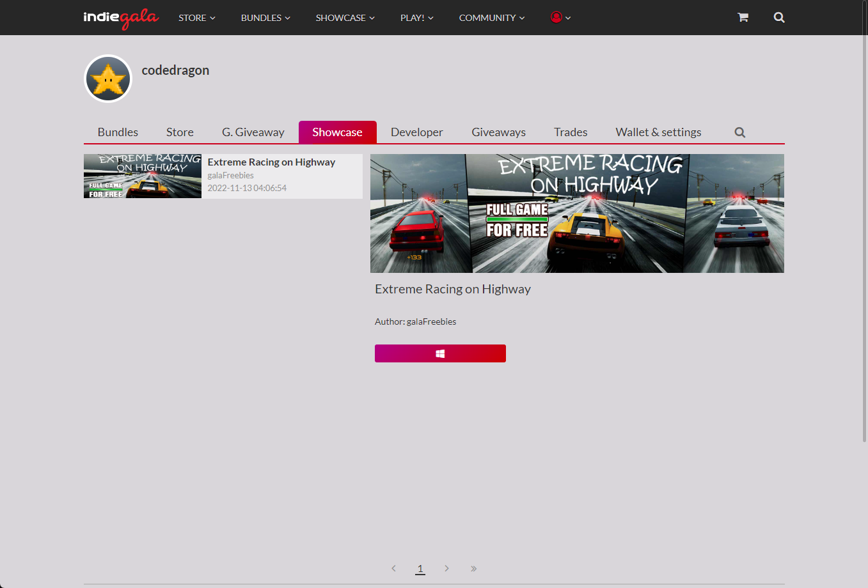Select page 1 in pagination
The image size is (868, 588).
tap(420, 568)
